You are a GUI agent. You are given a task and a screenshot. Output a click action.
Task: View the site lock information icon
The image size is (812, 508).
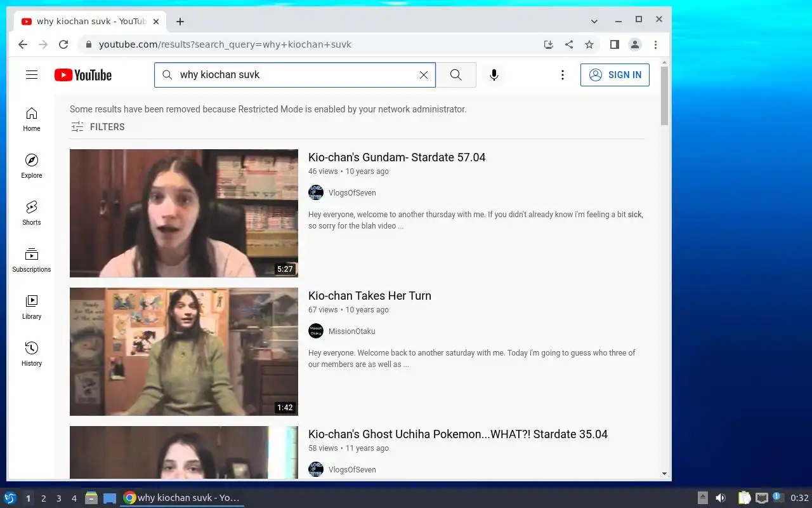(x=88, y=44)
